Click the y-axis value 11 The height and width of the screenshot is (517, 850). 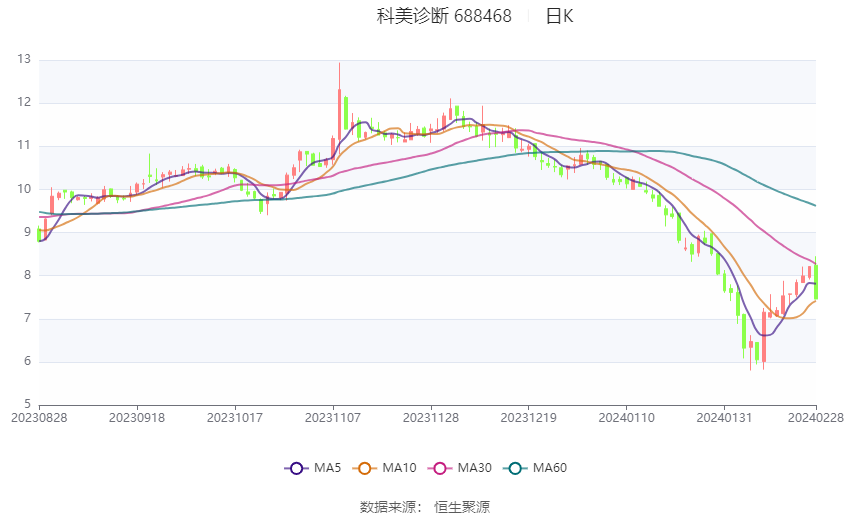tap(24, 145)
